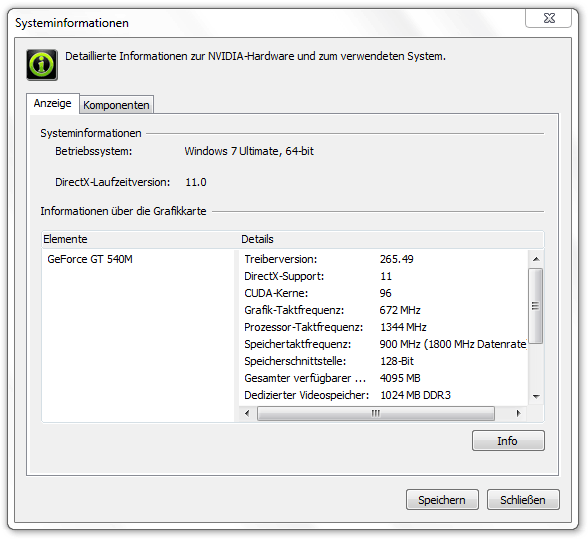This screenshot has height=539, width=588.
Task: Select the Prozessor-Taktfrequenz label
Action: point(303,327)
